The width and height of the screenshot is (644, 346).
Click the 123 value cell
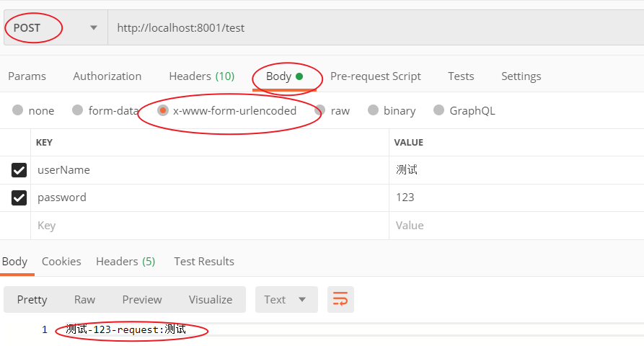pos(516,198)
